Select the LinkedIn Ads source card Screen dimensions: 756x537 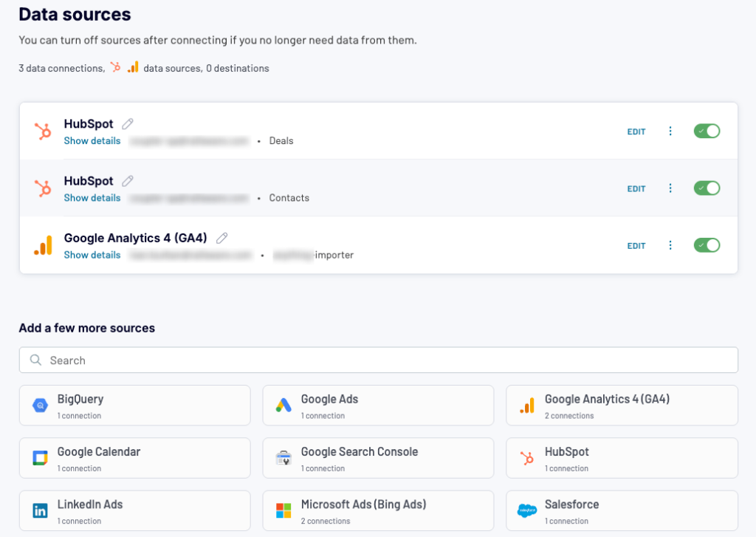tap(135, 510)
